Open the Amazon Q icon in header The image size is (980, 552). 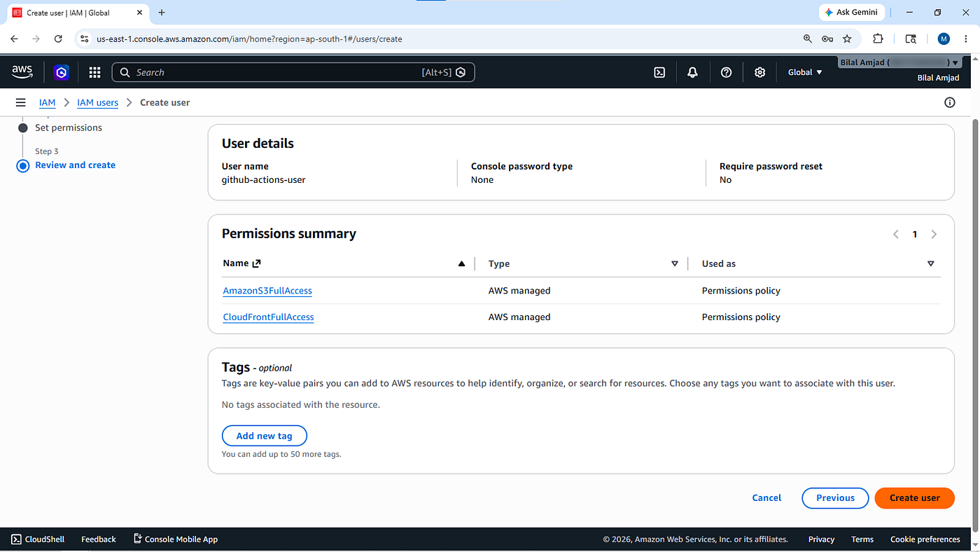coord(62,72)
